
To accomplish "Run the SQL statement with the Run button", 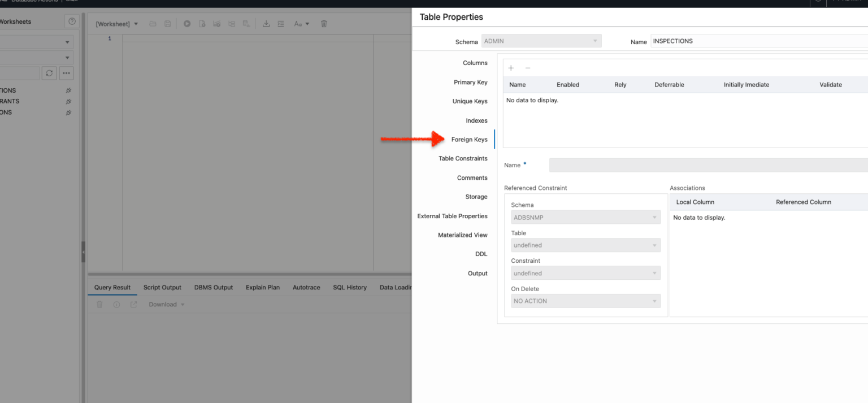I will point(187,24).
